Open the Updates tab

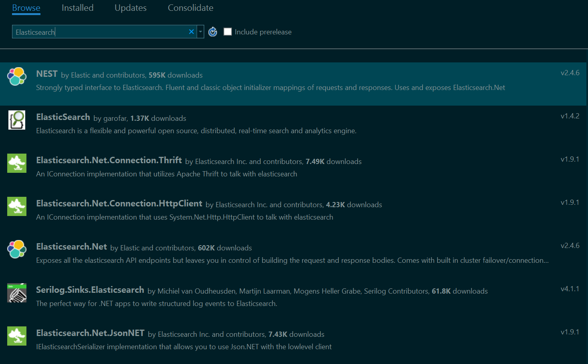131,8
